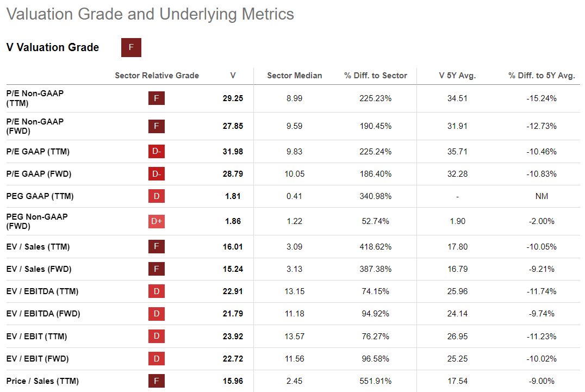Click the D grade badge for EV / EBITDA (FWD)
The width and height of the screenshot is (585, 392).
coord(157,314)
